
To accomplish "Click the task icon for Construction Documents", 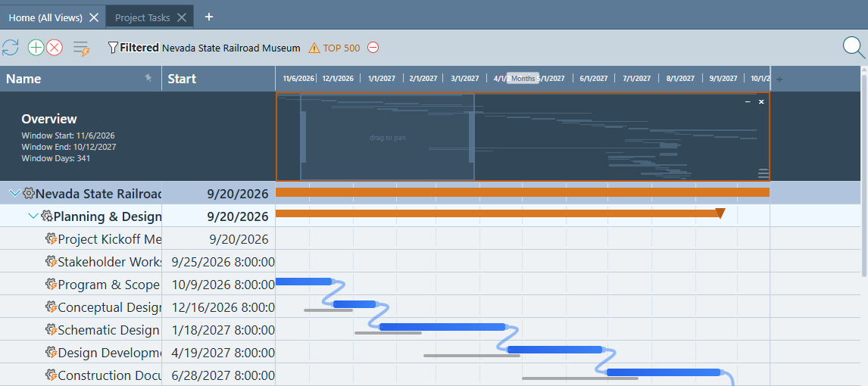I will click(52, 375).
